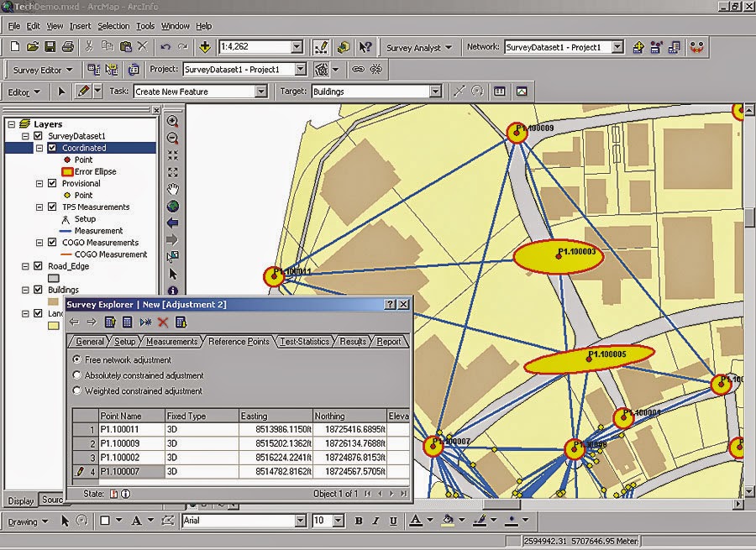Image resolution: width=756 pixels, height=550 pixels.
Task: Open the Network dataset dropdown
Action: point(617,47)
